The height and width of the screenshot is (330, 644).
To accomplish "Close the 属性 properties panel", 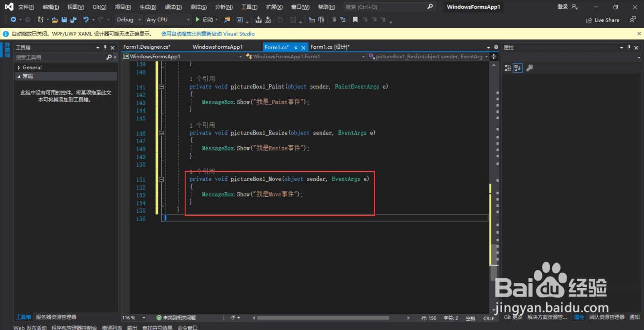I will tap(636, 47).
